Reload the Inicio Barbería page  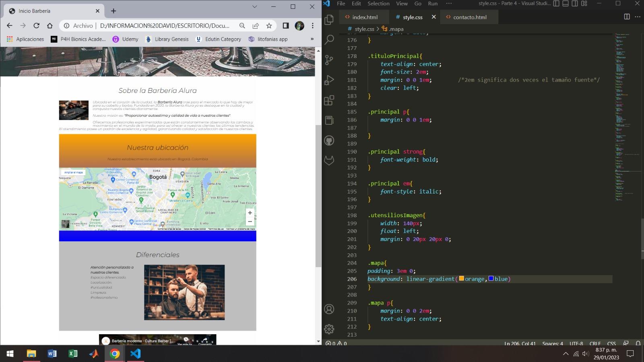[x=36, y=26]
